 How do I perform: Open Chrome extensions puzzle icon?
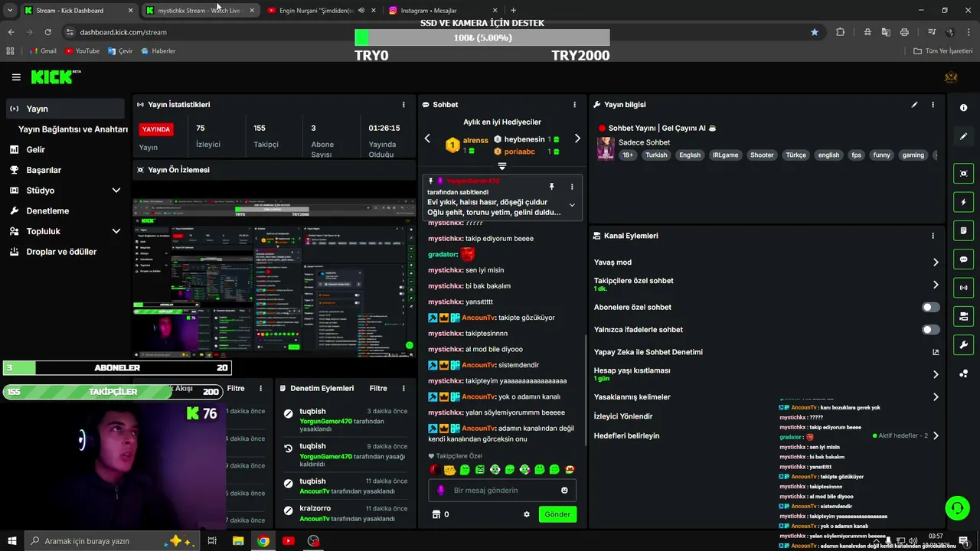840,32
